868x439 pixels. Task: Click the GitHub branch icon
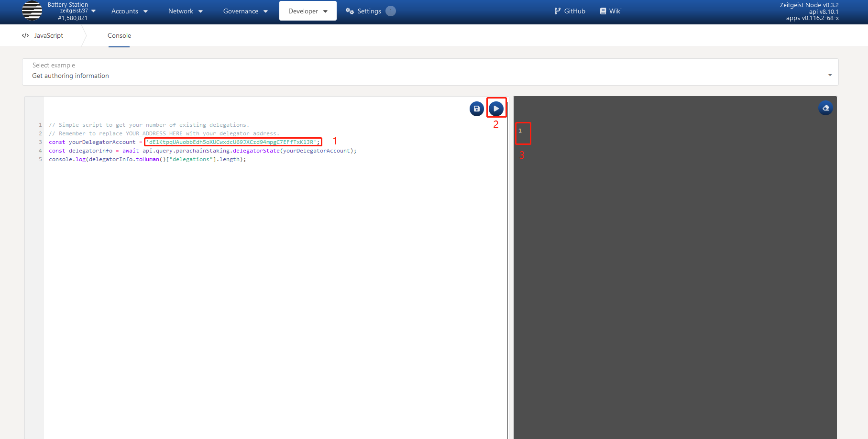tap(557, 11)
